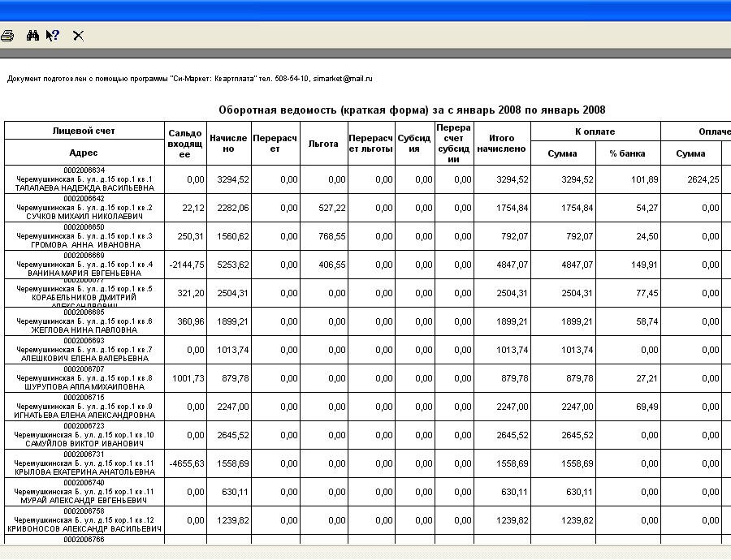The width and height of the screenshot is (731, 560).
Task: Click the bank percent value 69,49
Action: (x=647, y=407)
